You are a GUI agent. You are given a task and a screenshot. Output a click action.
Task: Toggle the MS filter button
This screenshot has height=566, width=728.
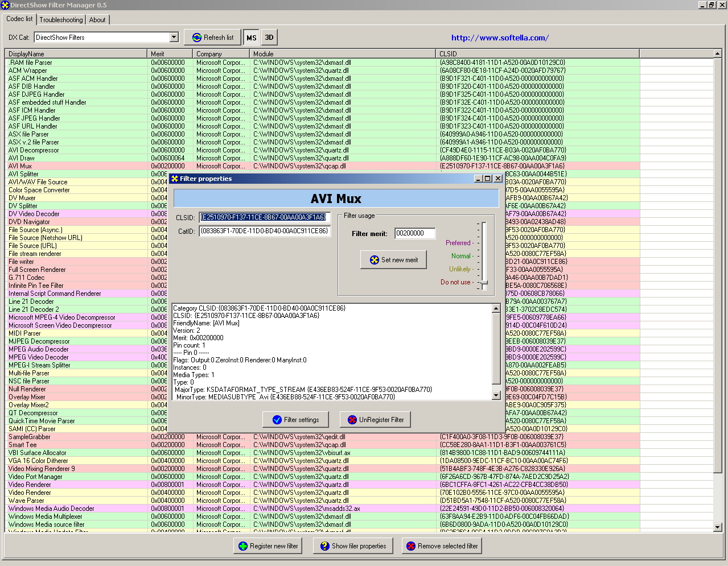[x=251, y=38]
